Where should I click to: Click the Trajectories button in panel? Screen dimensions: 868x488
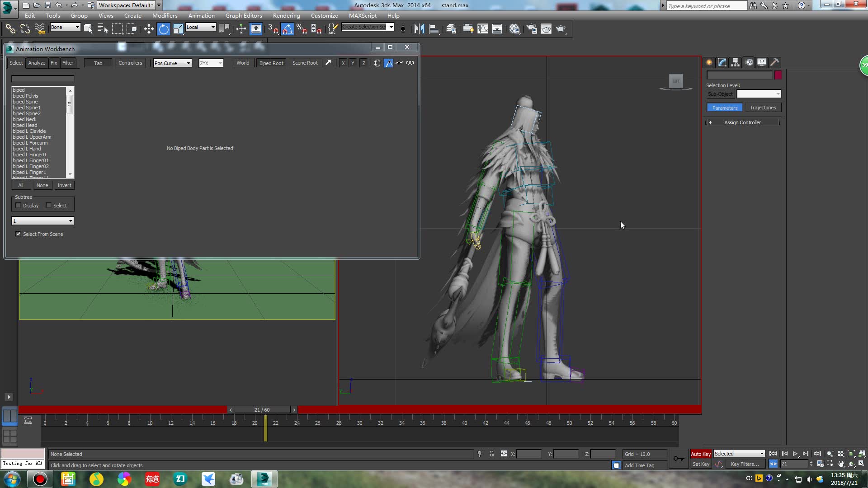[762, 107]
